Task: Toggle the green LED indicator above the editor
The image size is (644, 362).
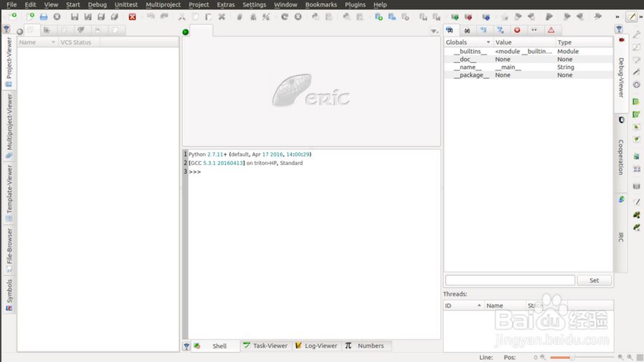Action: [x=186, y=32]
